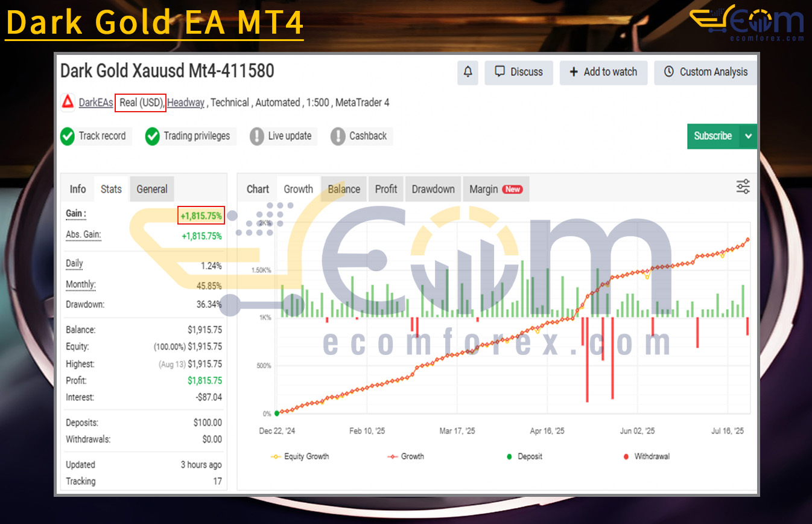Click the Jul 16, '25 axis label
Image resolution: width=812 pixels, height=524 pixels.
point(728,431)
